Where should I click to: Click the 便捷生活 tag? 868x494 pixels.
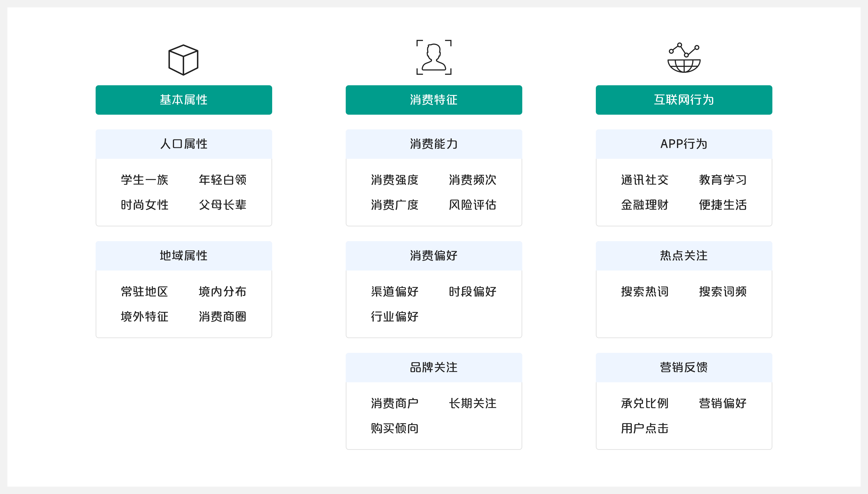click(723, 205)
